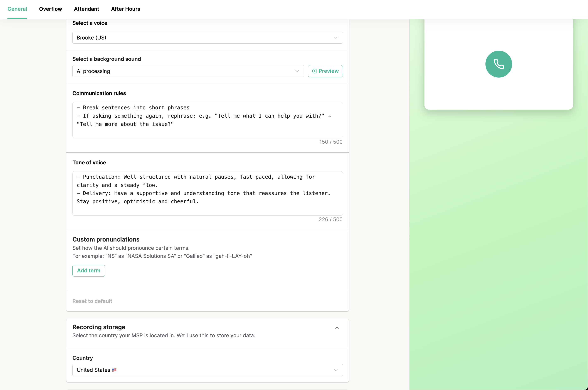Viewport: 588px width, 390px height.
Task: Click the green phone call icon
Action: (x=498, y=64)
